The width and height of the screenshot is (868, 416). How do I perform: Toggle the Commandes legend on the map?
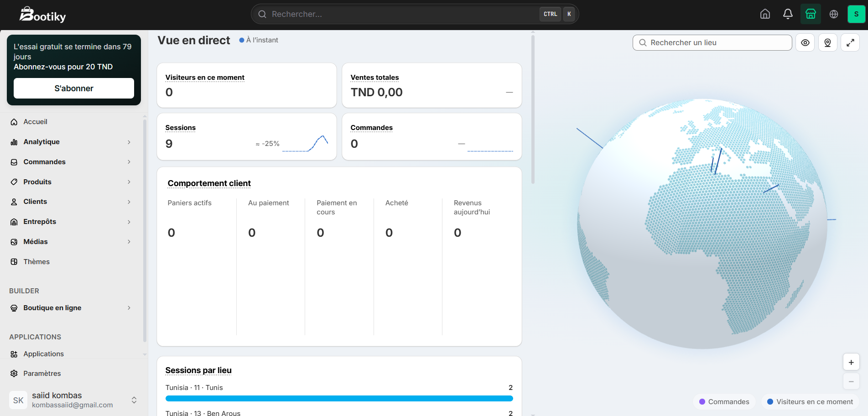pyautogui.click(x=724, y=401)
